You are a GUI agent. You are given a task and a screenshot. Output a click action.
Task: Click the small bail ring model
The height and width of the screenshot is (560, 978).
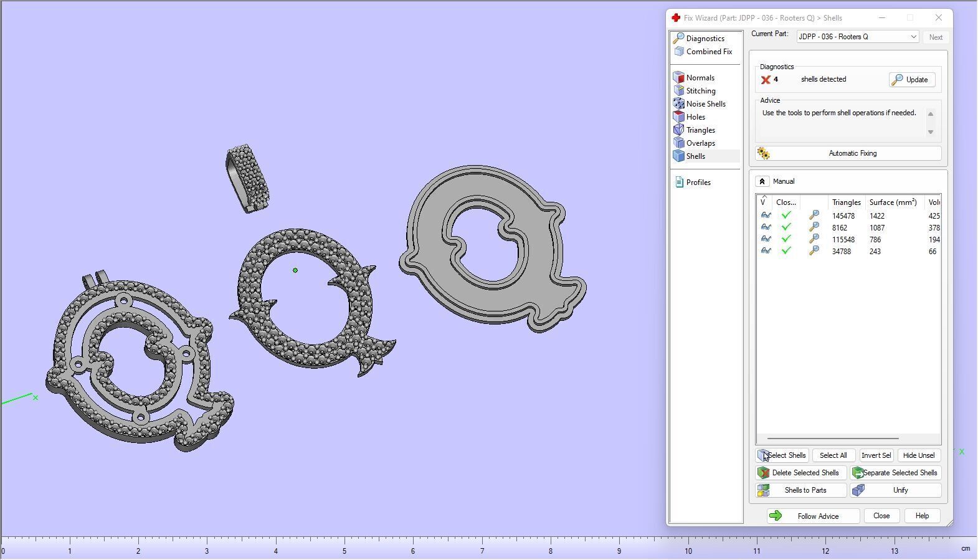247,179
